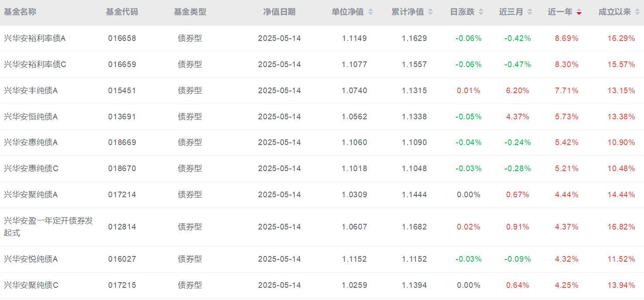Click cumulative value 1.1090
Image resolution: width=644 pixels, height=300 pixels.
[x=414, y=142]
